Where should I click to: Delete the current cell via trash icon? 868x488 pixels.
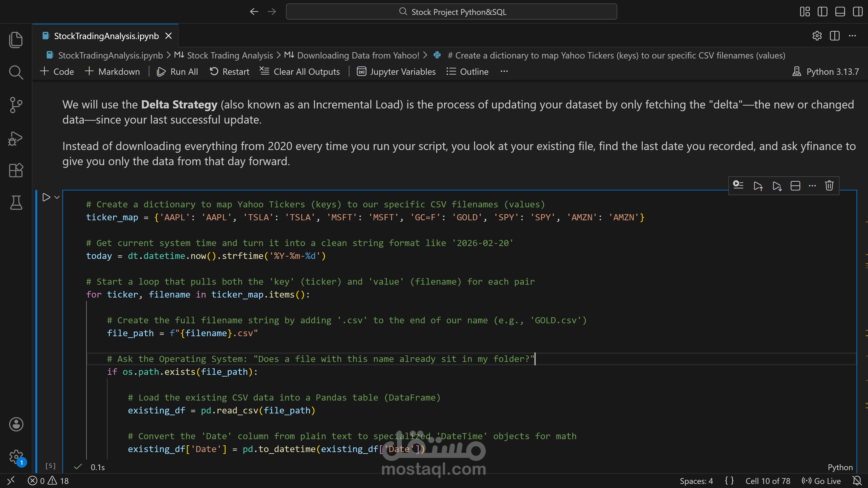click(829, 185)
